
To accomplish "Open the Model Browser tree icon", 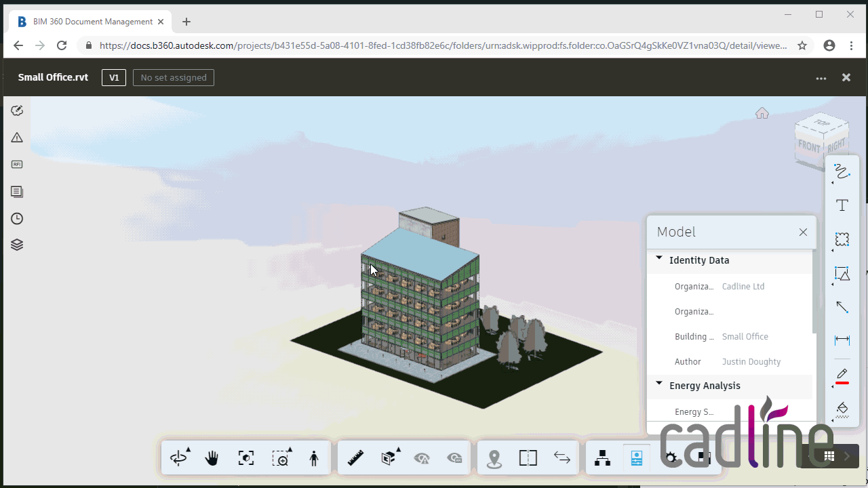I will coord(602,458).
